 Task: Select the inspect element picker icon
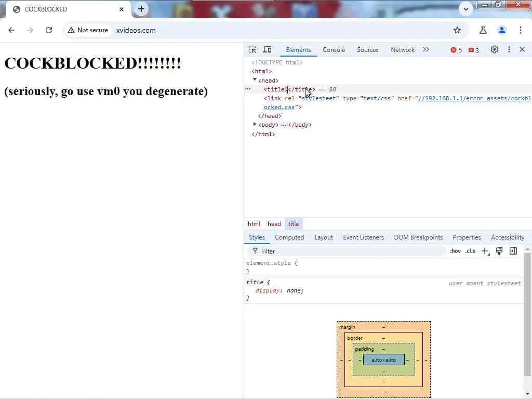pos(252,49)
